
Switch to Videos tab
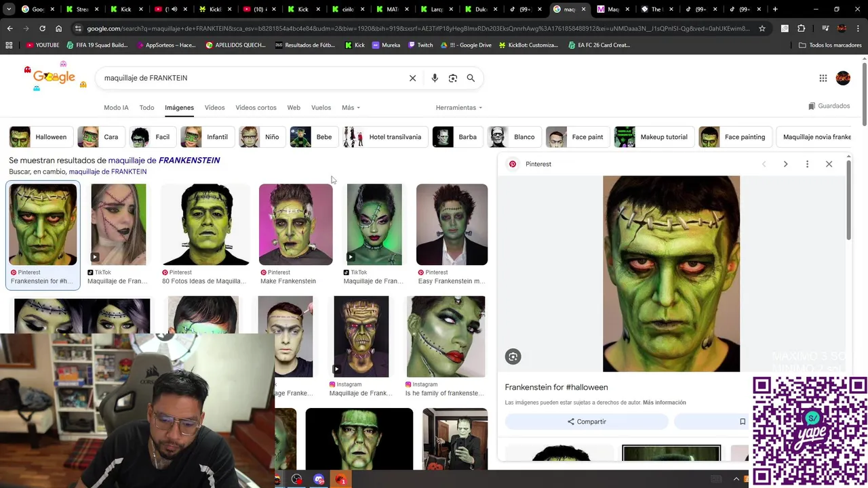pos(214,108)
